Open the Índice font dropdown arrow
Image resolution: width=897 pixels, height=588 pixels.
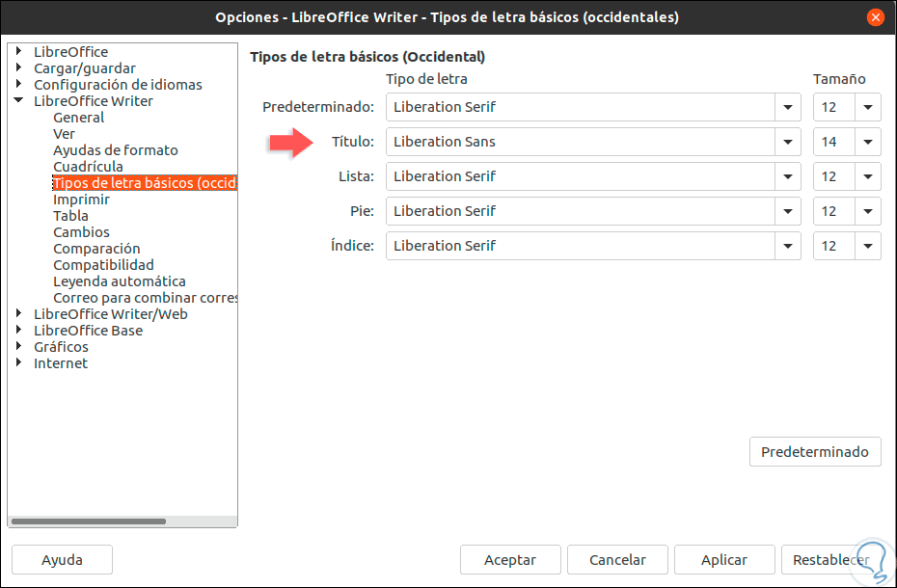(x=788, y=246)
